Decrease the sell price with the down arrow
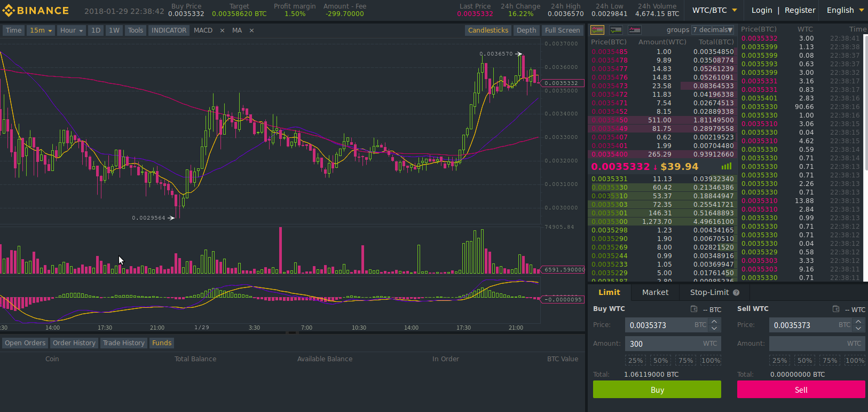868x412 pixels. tap(858, 328)
